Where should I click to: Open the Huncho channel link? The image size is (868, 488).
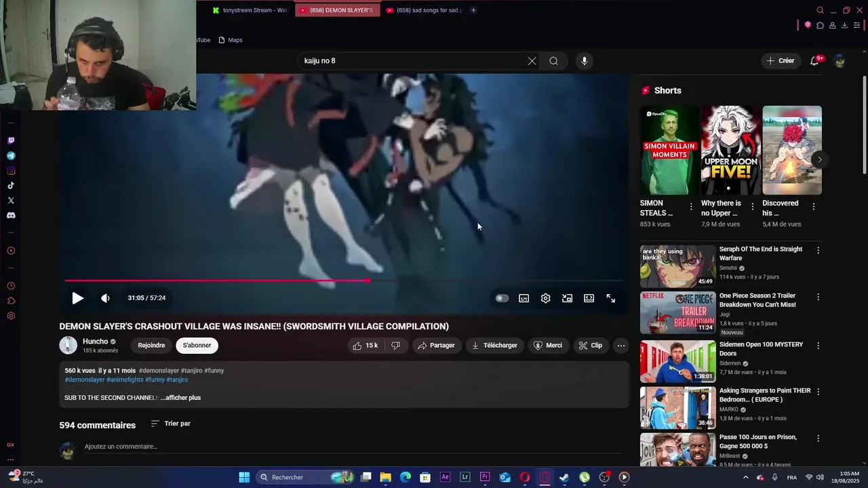click(95, 342)
